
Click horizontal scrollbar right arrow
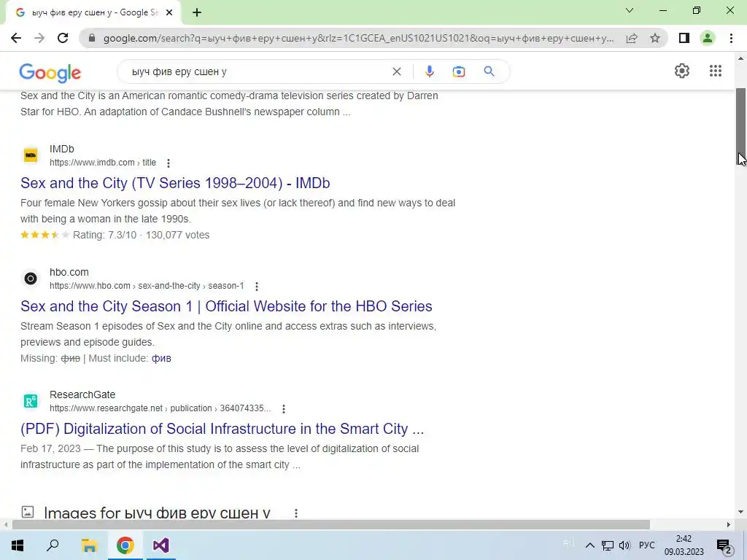tap(729, 525)
